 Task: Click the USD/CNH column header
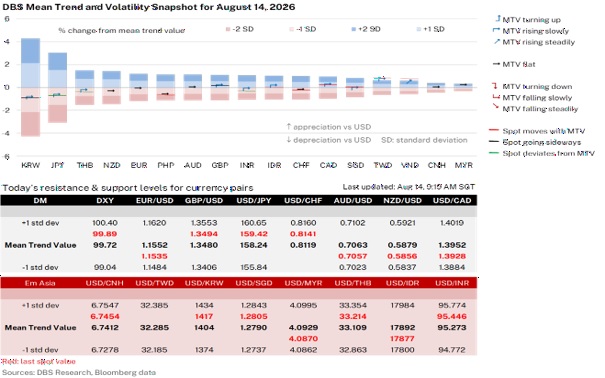[x=105, y=283]
